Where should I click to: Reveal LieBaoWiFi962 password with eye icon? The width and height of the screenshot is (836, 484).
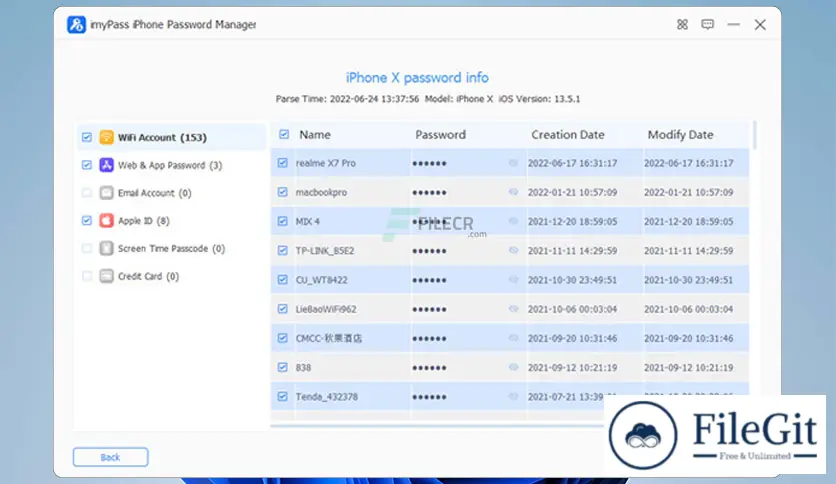point(513,309)
